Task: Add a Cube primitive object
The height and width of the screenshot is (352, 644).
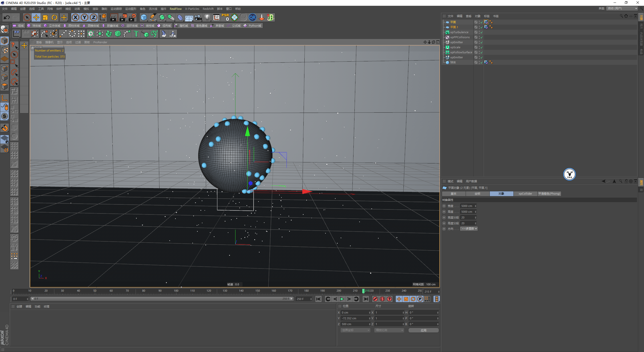Action: pyautogui.click(x=144, y=17)
